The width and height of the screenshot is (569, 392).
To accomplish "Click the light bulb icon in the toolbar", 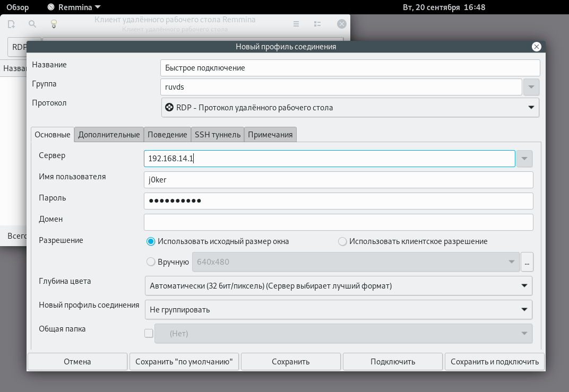I will tap(53, 24).
